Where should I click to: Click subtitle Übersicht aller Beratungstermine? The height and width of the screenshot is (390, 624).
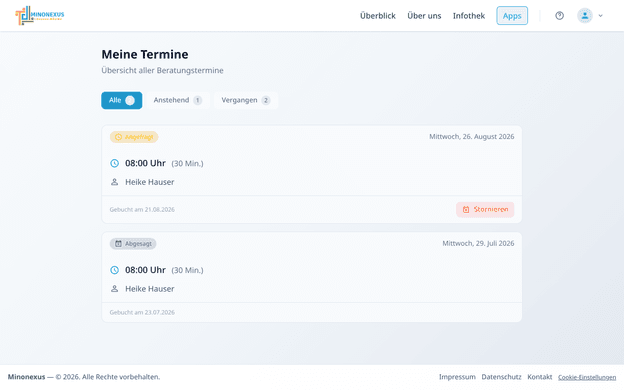pos(162,70)
